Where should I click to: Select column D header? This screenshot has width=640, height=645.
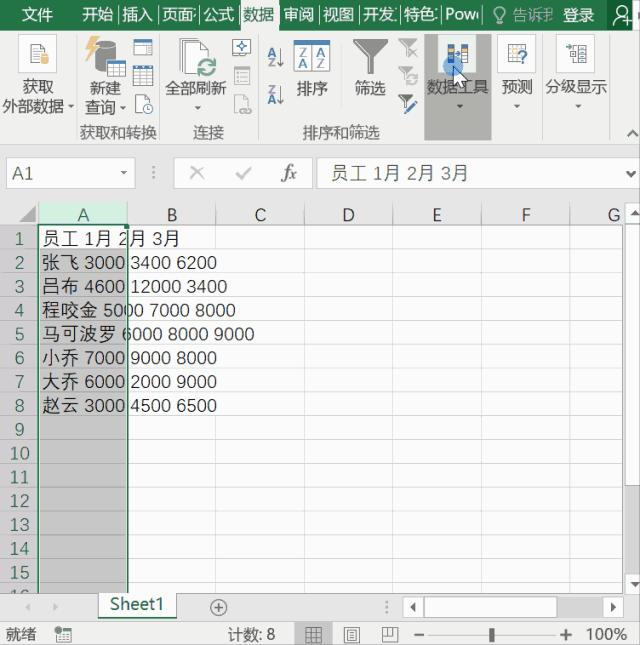[x=348, y=214]
